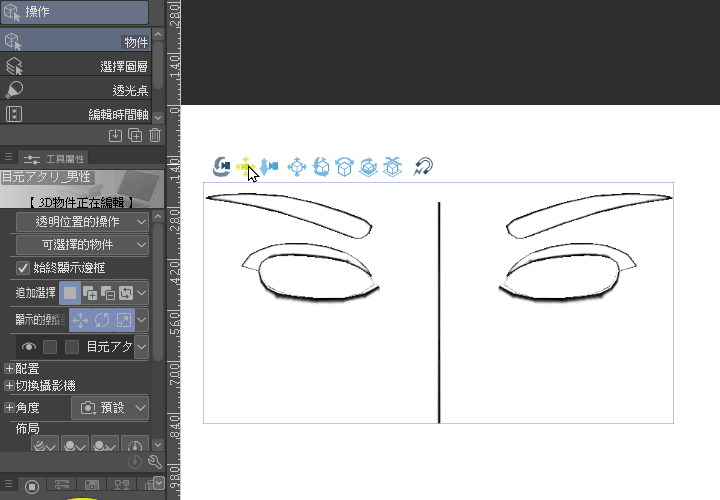The height and width of the screenshot is (500, 720).
Task: Click the yellow camera pan icon
Action: [x=245, y=166]
